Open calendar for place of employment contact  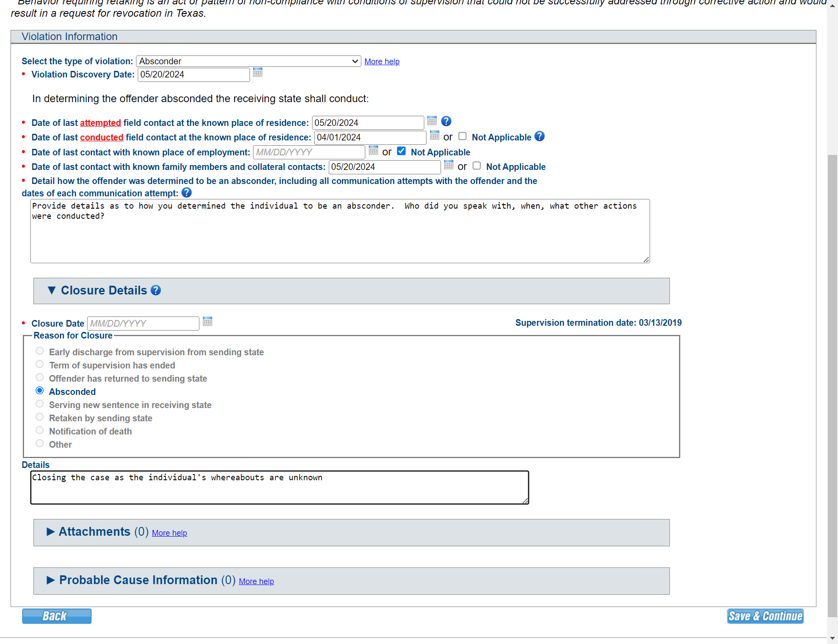pos(373,151)
